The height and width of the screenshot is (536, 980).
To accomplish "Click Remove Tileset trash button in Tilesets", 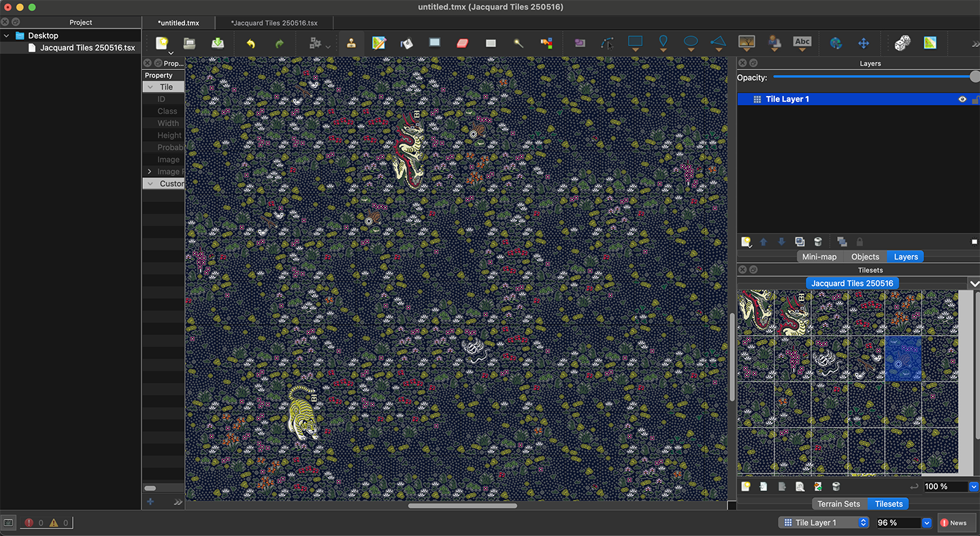I will (836, 487).
